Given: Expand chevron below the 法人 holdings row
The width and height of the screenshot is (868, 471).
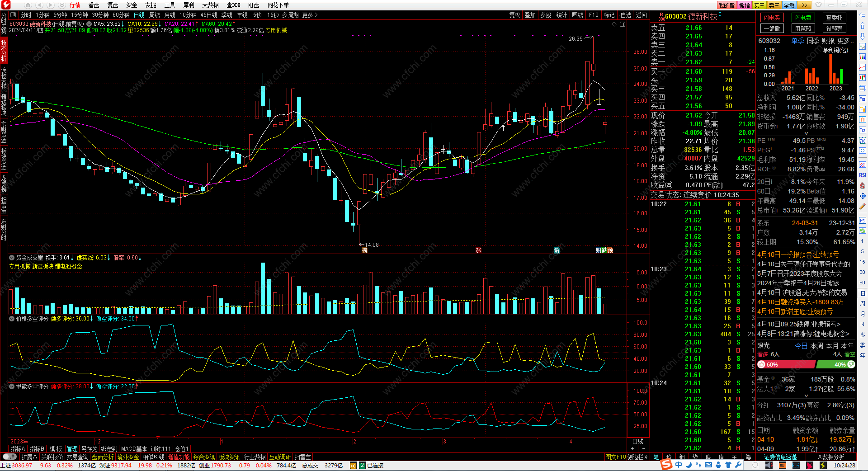Looking at the screenshot, I should 806,396.
